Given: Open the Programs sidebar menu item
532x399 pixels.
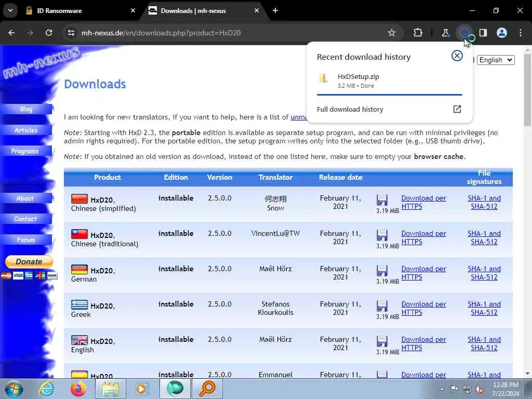Looking at the screenshot, I should coord(26,151).
